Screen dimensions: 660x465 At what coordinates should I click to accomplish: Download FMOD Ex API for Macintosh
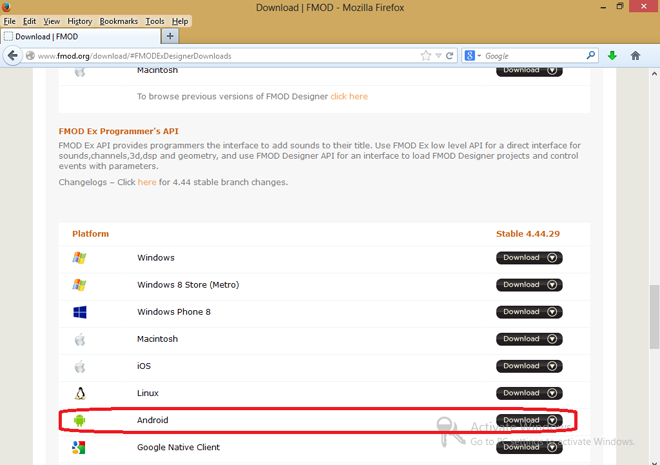(529, 339)
